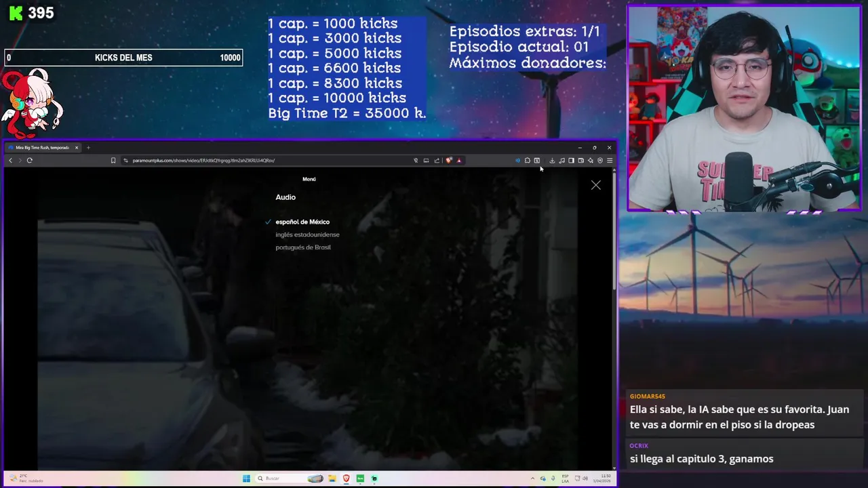
Task: Click the permissions icon left of the share icon
Action: (416, 161)
